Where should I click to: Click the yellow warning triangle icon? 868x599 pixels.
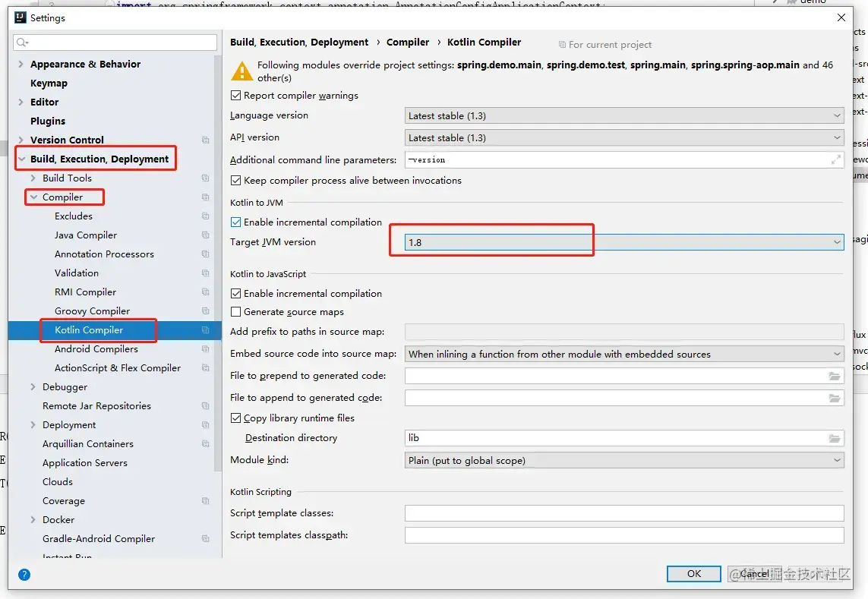[x=242, y=71]
